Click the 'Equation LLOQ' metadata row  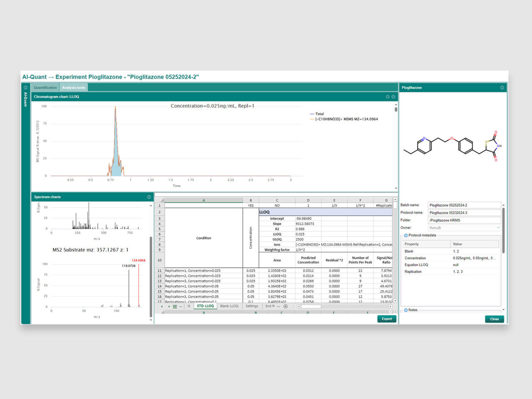click(x=450, y=265)
